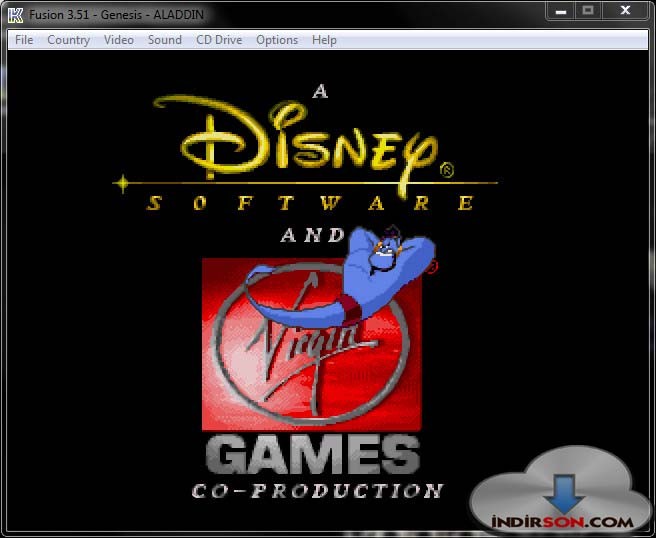Viewport: 656px width, 538px height.
Task: Open the Country menu
Action: click(x=69, y=40)
